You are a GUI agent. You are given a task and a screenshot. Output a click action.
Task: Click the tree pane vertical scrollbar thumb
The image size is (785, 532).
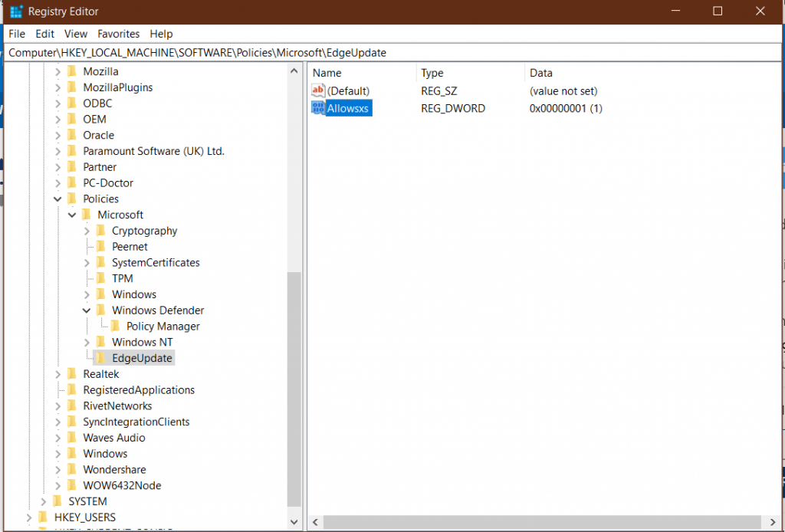(294, 389)
